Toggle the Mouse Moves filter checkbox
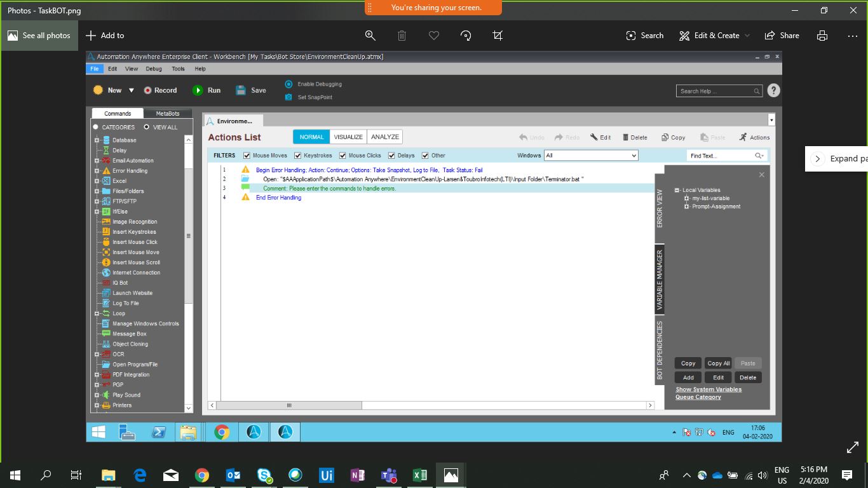 pos(247,156)
